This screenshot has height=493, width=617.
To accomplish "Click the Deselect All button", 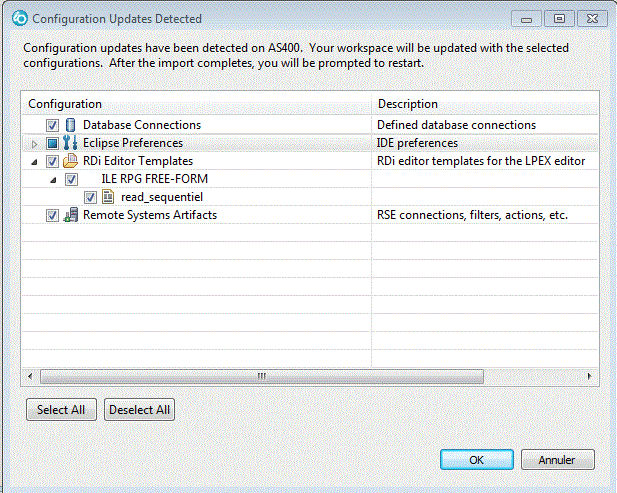I will coord(139,410).
